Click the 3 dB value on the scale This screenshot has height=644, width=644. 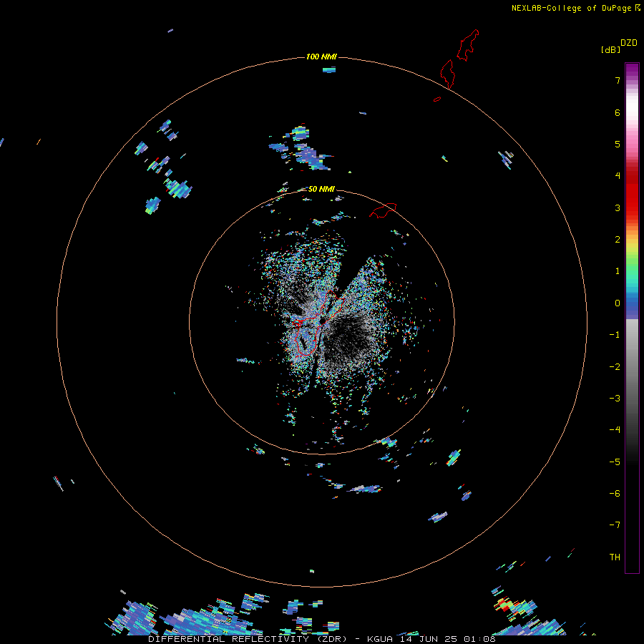pos(618,208)
